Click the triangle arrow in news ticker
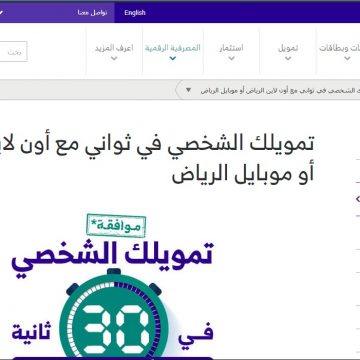Viewport: 360px width, 360px height. click(188, 90)
